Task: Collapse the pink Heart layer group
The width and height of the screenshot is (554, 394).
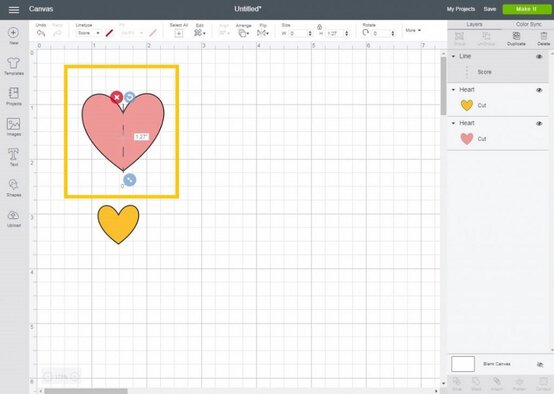Action: click(x=453, y=123)
